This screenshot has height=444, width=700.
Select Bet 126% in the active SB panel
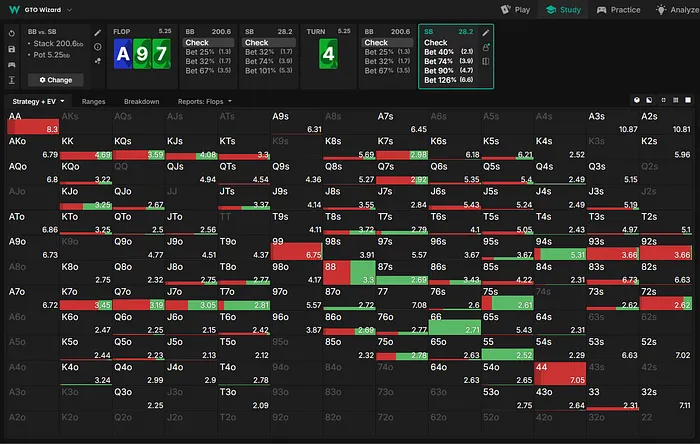(x=440, y=80)
